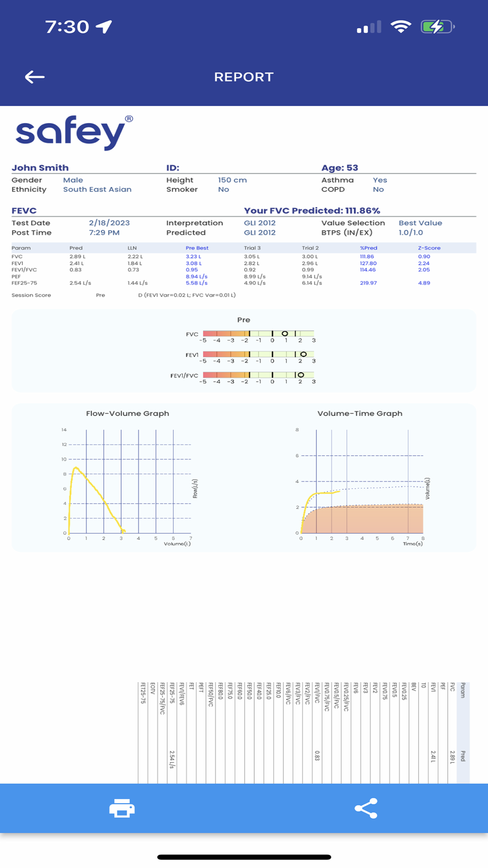Tap the Pre Best column header
488x868 pixels.
click(x=197, y=248)
